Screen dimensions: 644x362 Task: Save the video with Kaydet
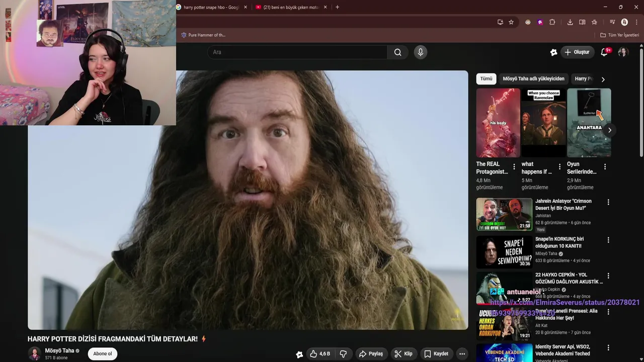[x=436, y=354]
